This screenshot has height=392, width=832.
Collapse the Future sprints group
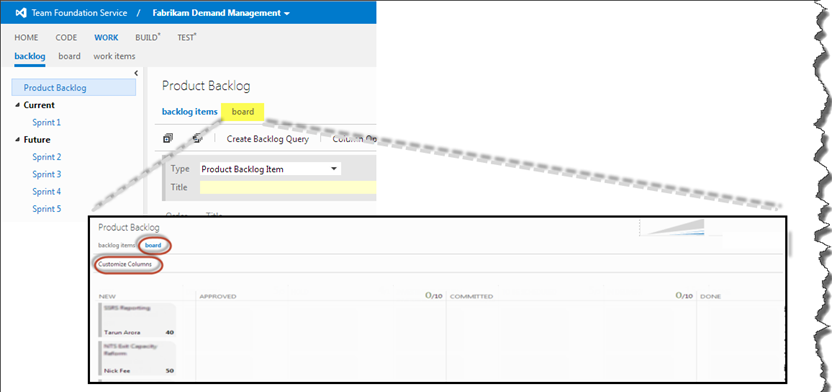19,140
